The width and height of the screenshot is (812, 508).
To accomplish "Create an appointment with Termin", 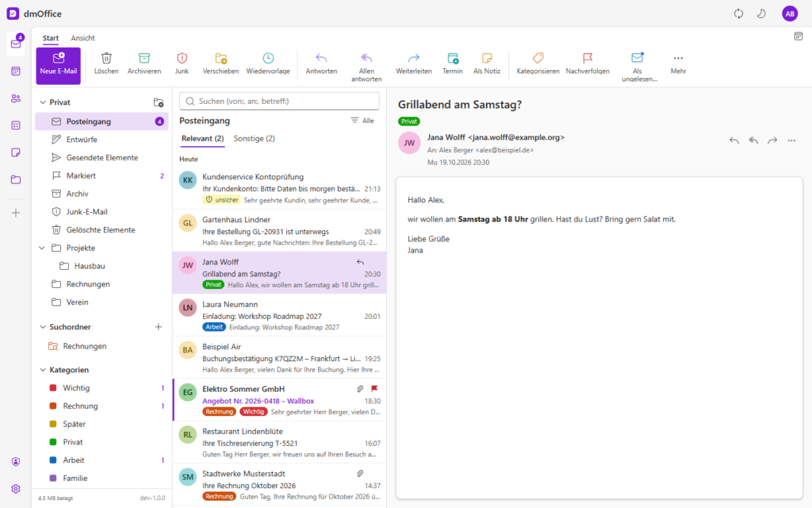I will tap(452, 64).
